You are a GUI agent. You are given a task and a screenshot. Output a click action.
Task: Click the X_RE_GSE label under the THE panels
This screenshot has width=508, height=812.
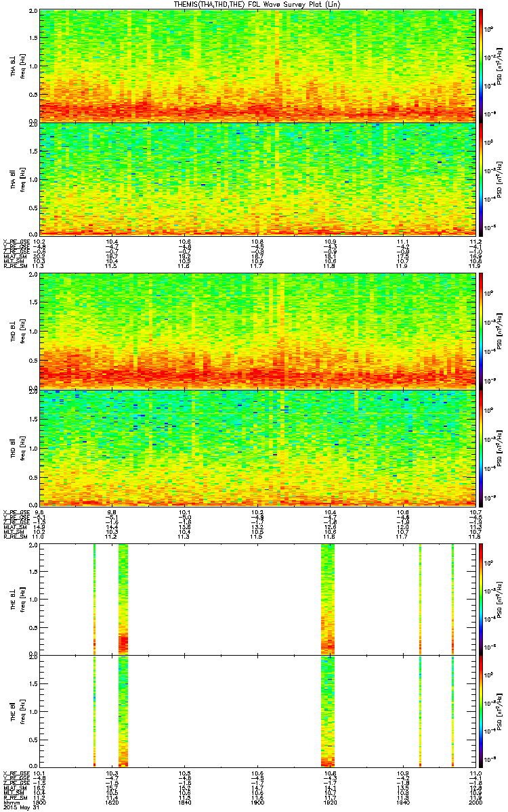pyautogui.click(x=16, y=773)
